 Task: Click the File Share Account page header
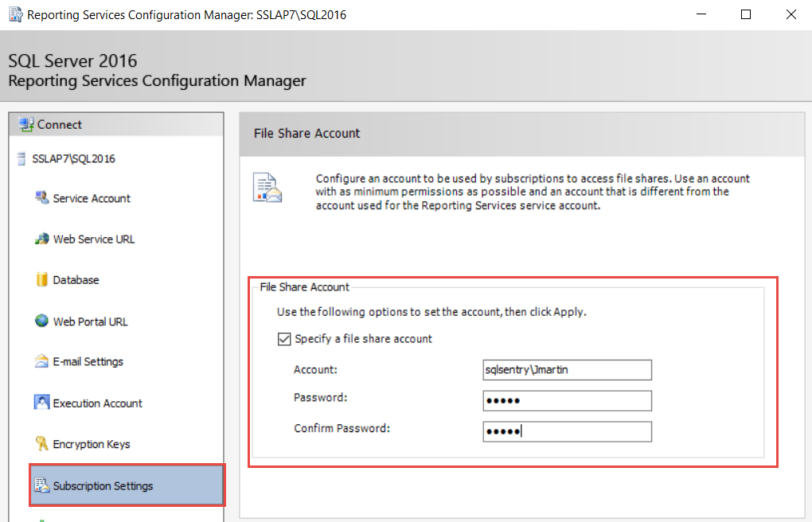coord(306,134)
